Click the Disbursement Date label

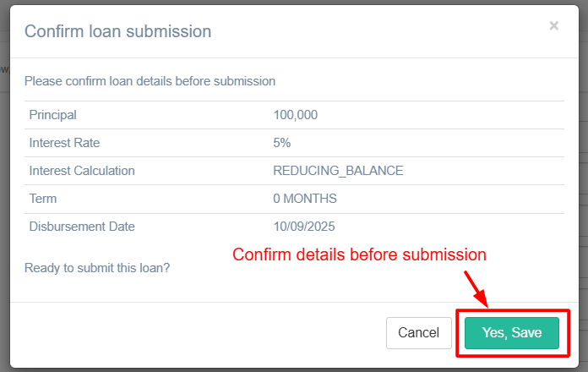82,227
